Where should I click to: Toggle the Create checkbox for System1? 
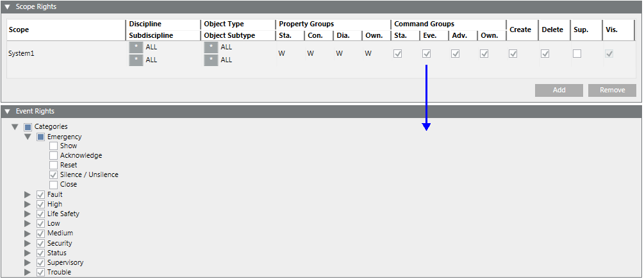tap(513, 54)
